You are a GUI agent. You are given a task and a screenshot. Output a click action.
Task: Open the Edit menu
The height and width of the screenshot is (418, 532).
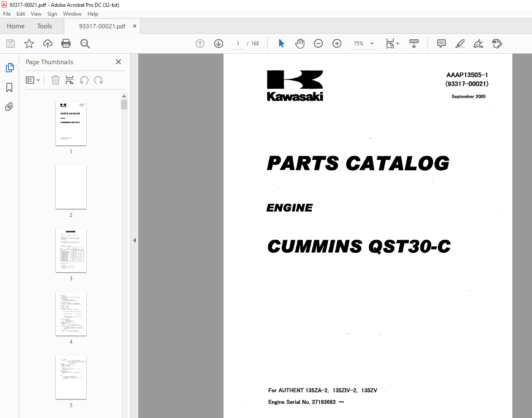pos(21,14)
